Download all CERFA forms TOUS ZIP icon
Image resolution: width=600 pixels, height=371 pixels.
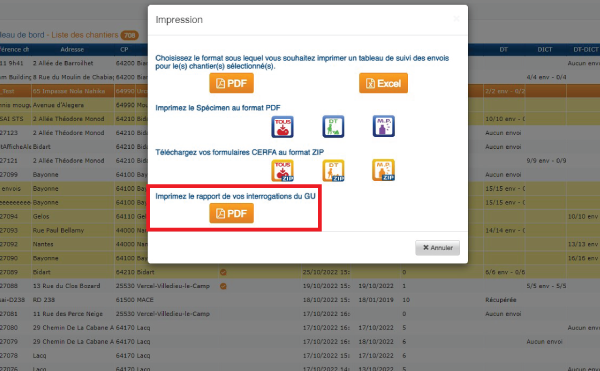tap(282, 171)
